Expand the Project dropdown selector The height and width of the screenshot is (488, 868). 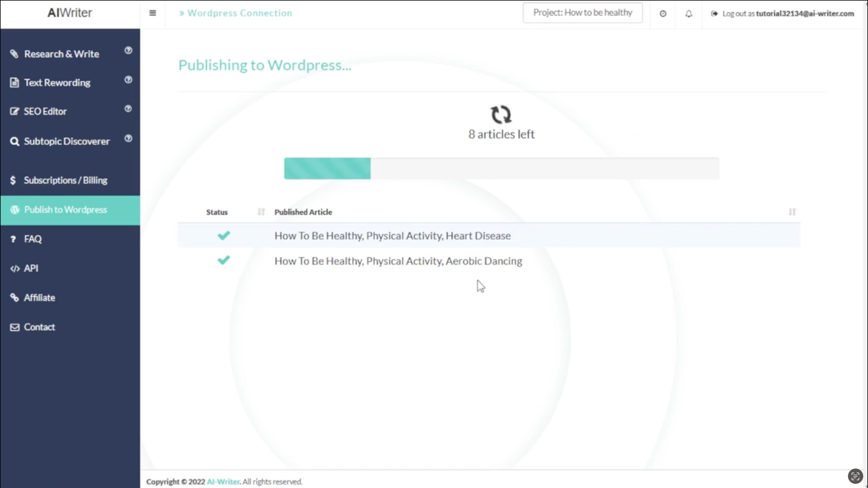click(x=583, y=12)
